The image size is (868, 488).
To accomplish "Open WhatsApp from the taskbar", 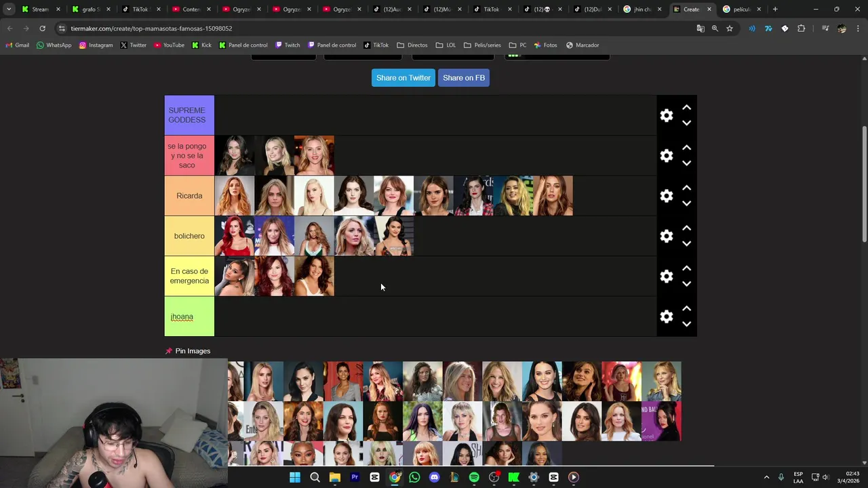I will (x=414, y=477).
